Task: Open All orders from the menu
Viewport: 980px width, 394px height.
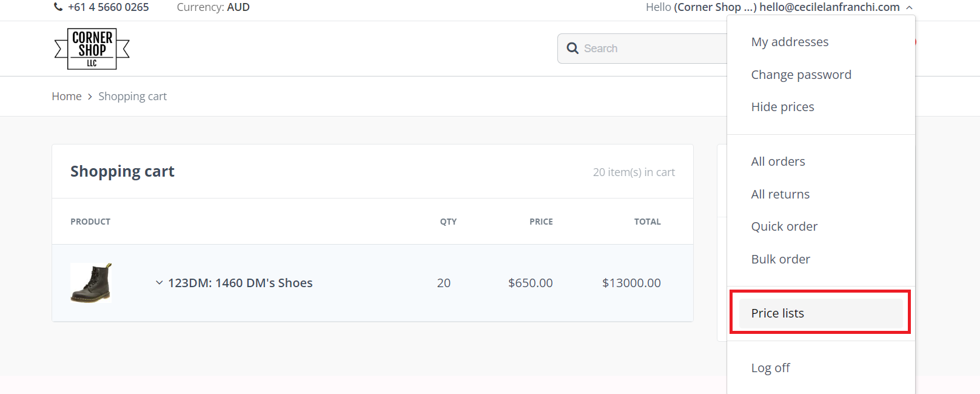Action: point(778,161)
